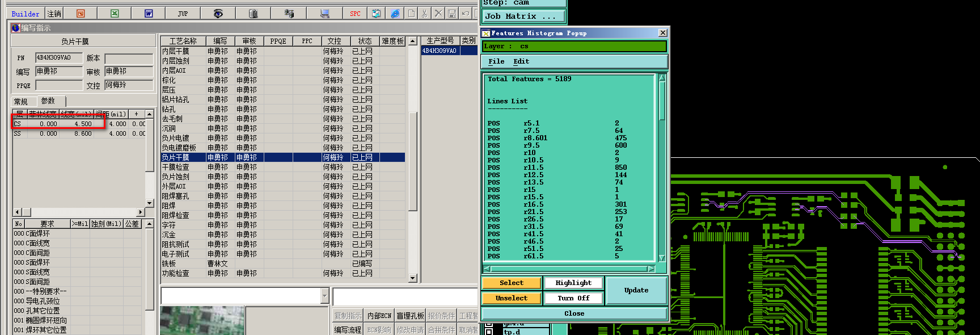
Task: Click the r11.5 line in Lines List
Action: pos(556,167)
